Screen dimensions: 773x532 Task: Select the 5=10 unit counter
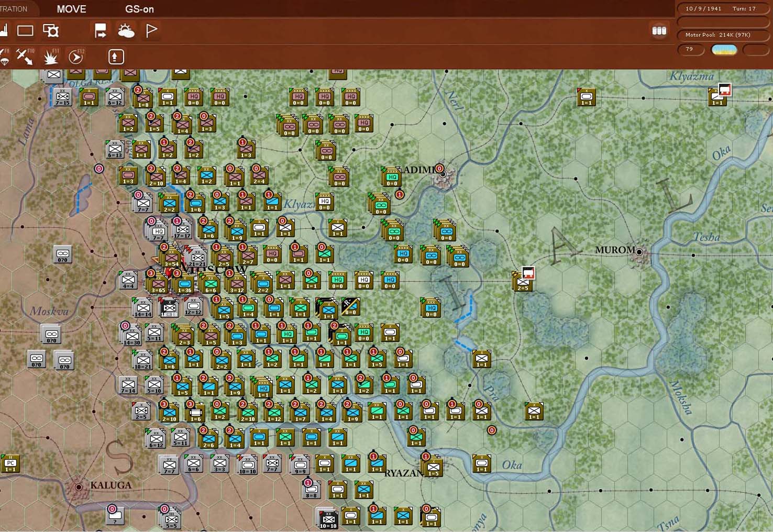154,385
